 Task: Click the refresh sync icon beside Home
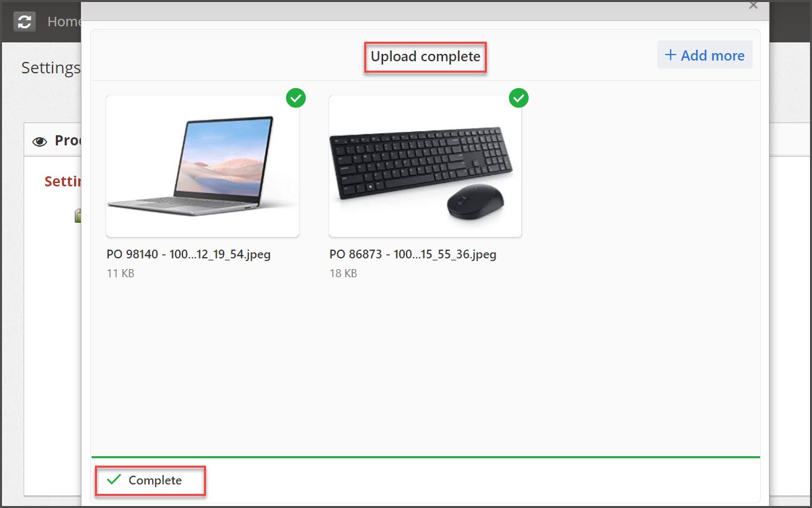pos(25,21)
